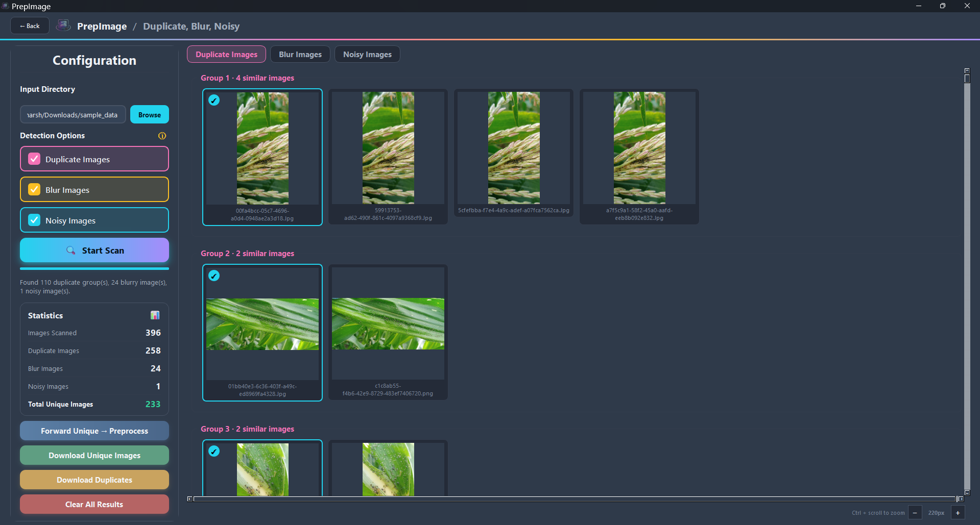The height and width of the screenshot is (525, 980).
Task: Select thumbnail 59913753-ad62 in Group 1
Action: [x=388, y=157]
